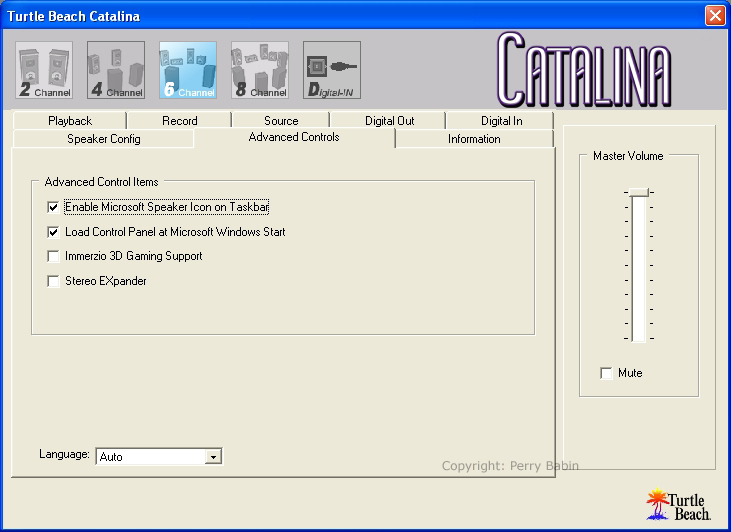This screenshot has width=731, height=532.
Task: Select the 6 Channel speaker mode icon
Action: tap(188, 70)
